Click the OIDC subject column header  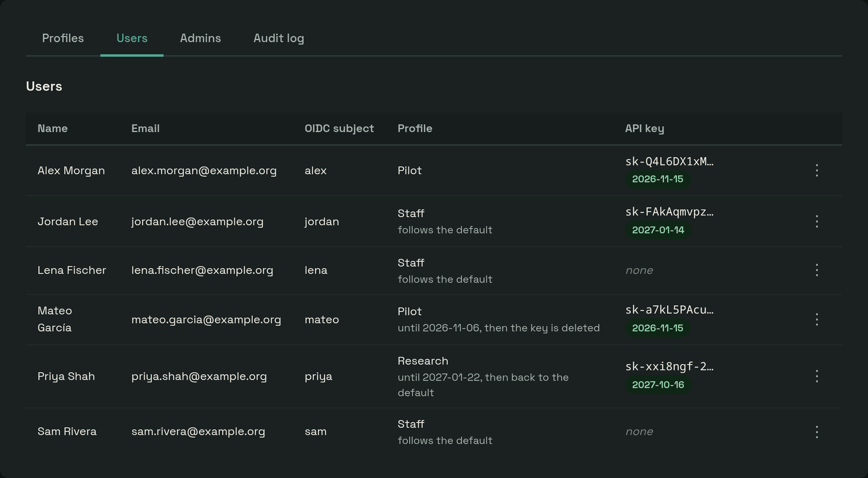[x=339, y=128]
